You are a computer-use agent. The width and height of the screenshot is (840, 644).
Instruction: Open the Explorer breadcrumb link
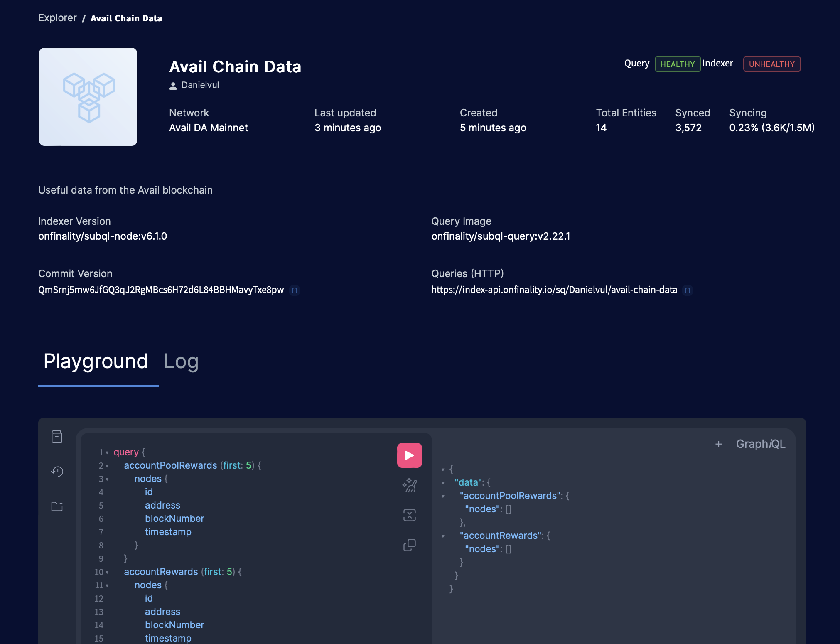57,18
